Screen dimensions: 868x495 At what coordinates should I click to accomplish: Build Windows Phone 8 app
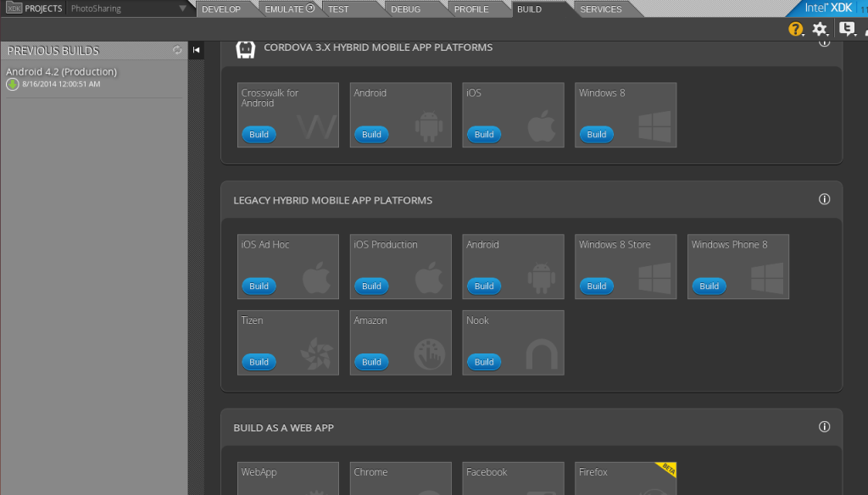tap(709, 286)
